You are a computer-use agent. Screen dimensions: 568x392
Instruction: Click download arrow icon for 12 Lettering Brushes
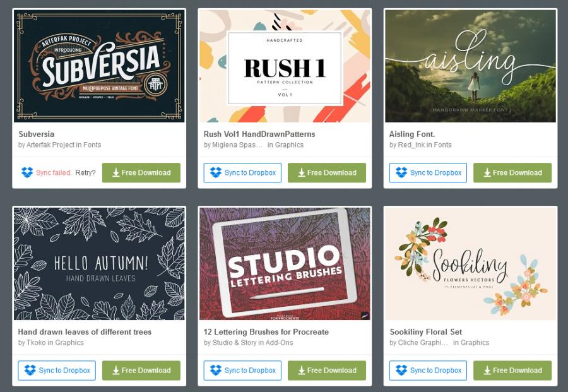302,371
